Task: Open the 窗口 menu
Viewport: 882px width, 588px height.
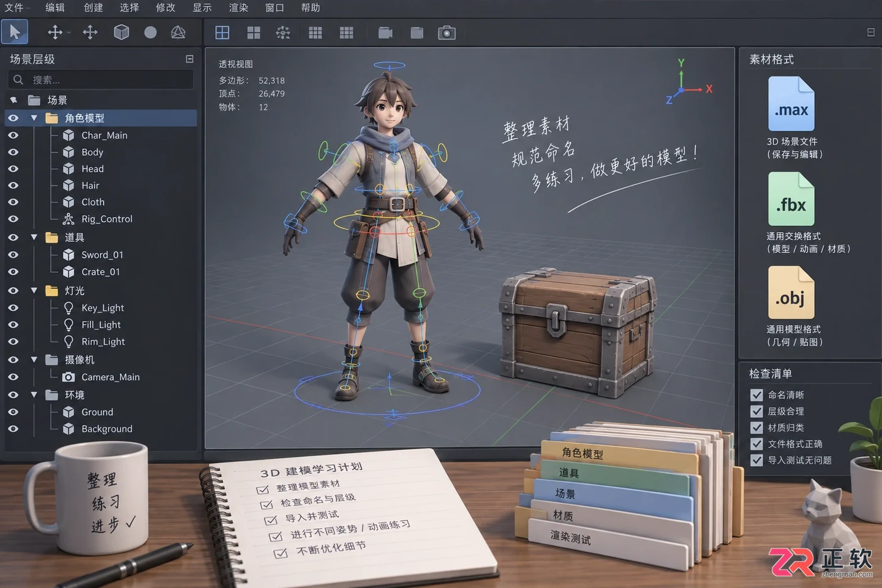Action: tap(274, 7)
